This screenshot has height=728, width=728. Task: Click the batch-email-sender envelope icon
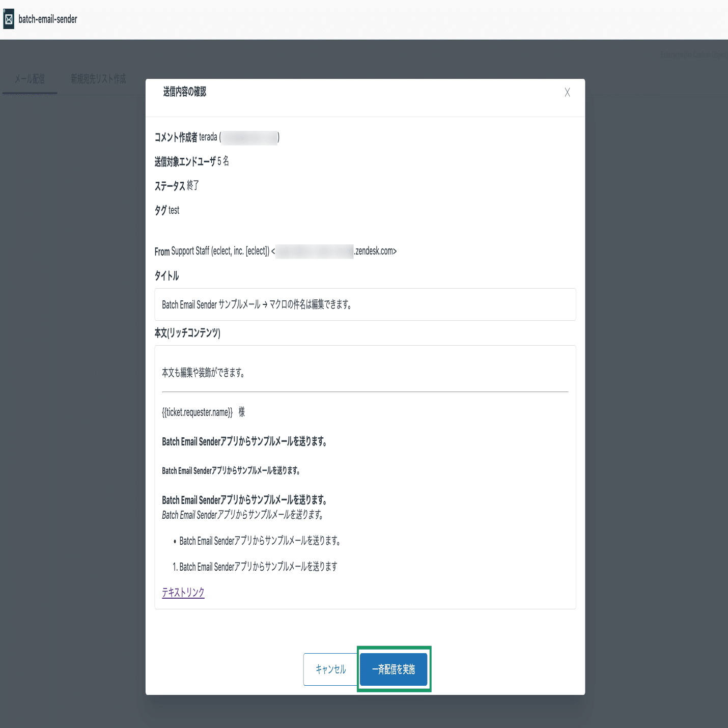[x=8, y=19]
